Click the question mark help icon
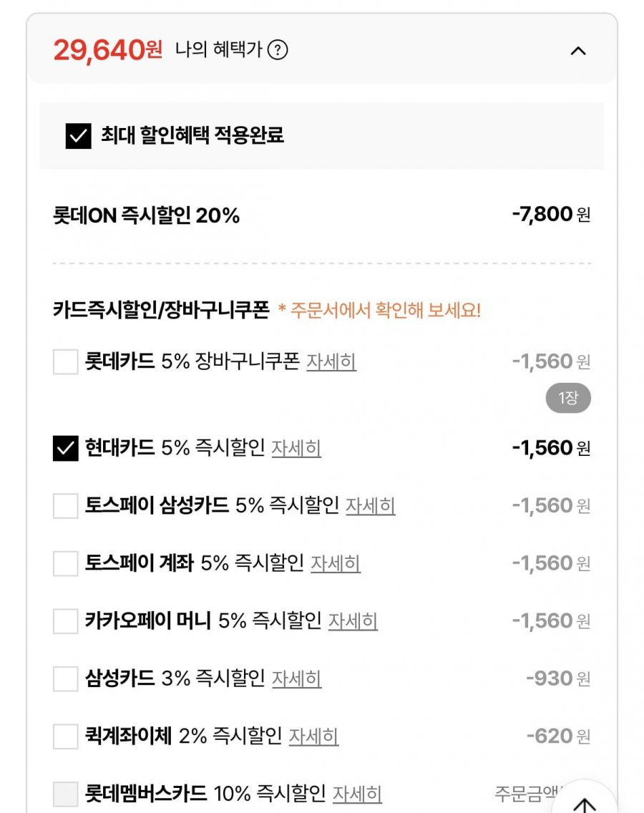The image size is (644, 813). pos(278,50)
